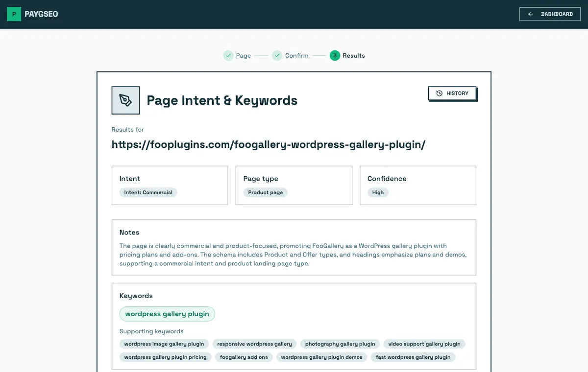
Task: Click the pen tool icon beside page title
Action: pyautogui.click(x=125, y=100)
